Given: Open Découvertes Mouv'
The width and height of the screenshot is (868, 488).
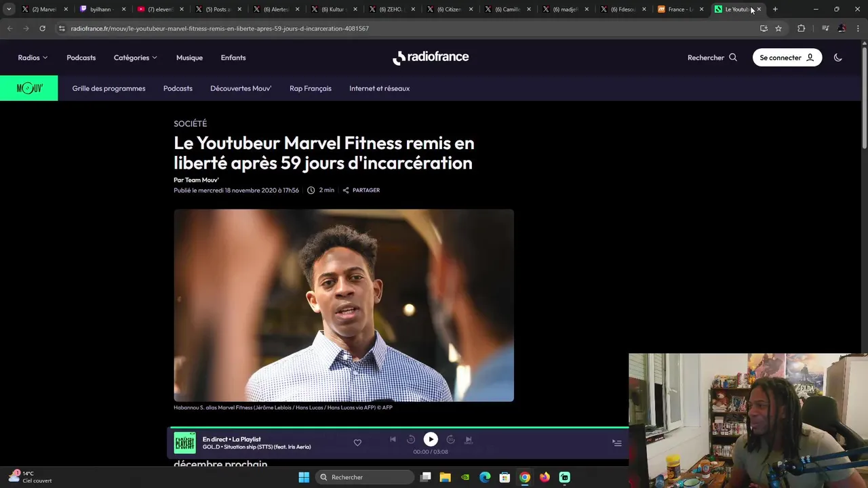Looking at the screenshot, I should point(241,88).
